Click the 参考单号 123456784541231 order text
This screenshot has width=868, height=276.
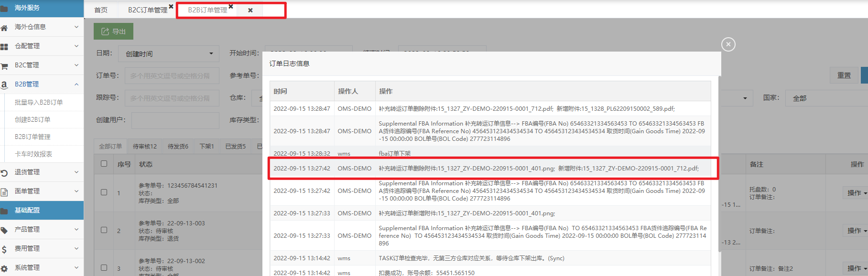[x=178, y=185]
